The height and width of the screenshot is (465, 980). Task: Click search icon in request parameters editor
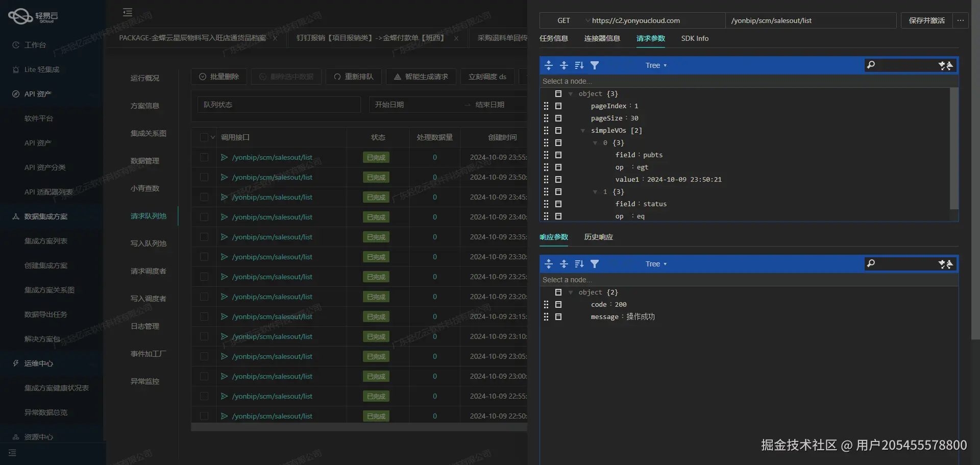point(871,65)
